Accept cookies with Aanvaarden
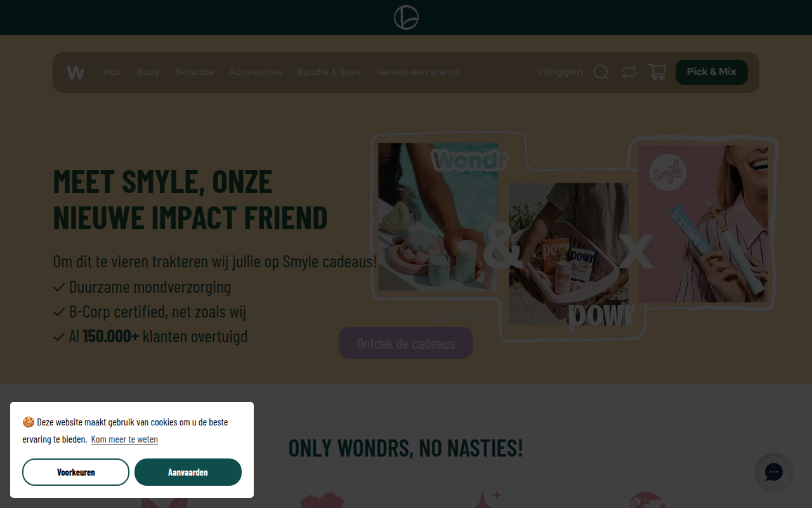The image size is (812, 508). tap(188, 472)
